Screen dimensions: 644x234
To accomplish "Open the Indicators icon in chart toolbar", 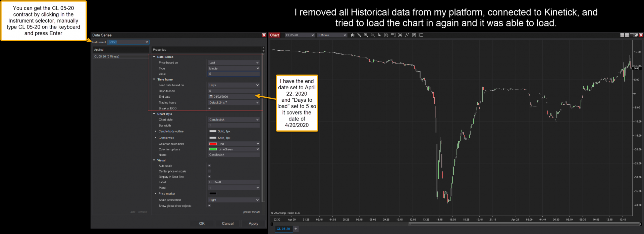I will 407,35.
